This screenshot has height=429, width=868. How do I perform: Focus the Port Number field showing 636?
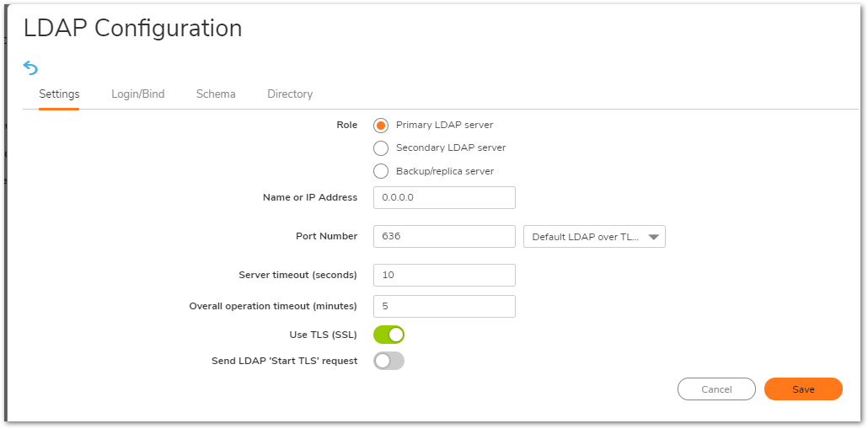(x=444, y=237)
